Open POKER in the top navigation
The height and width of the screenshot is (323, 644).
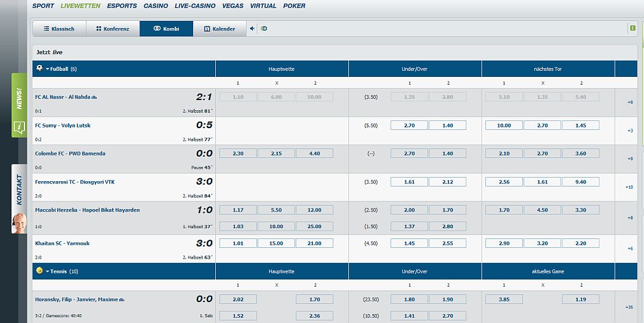pyautogui.click(x=294, y=6)
